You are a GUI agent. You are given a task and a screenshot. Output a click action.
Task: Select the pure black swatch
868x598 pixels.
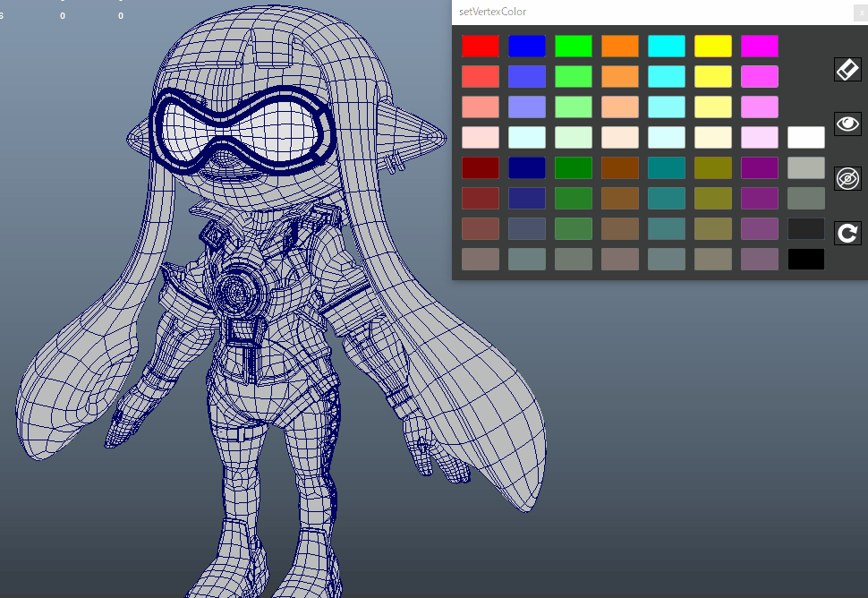pyautogui.click(x=806, y=259)
